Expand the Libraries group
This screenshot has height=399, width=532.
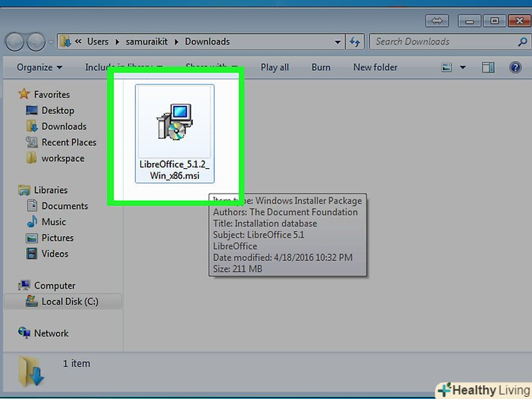pyautogui.click(x=50, y=190)
